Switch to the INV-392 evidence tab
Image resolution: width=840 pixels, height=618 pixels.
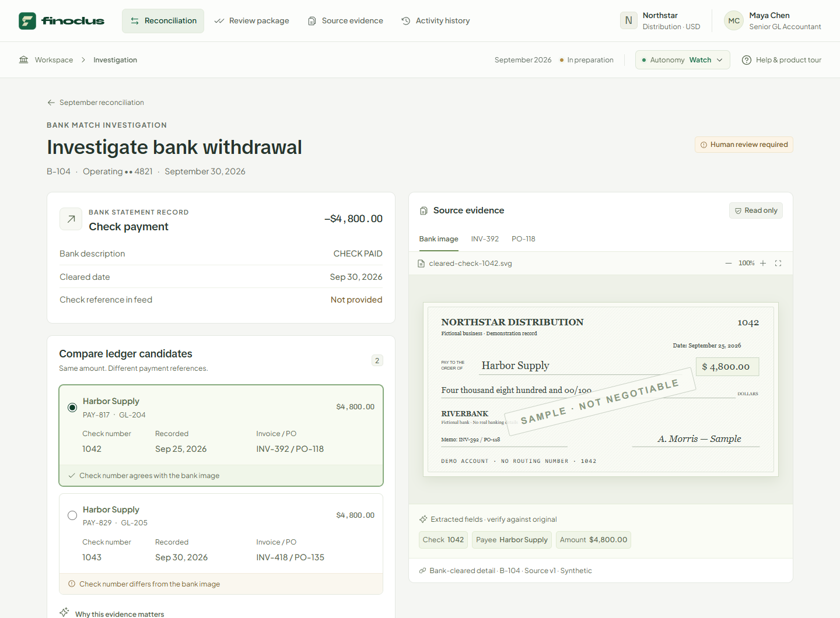tap(485, 239)
